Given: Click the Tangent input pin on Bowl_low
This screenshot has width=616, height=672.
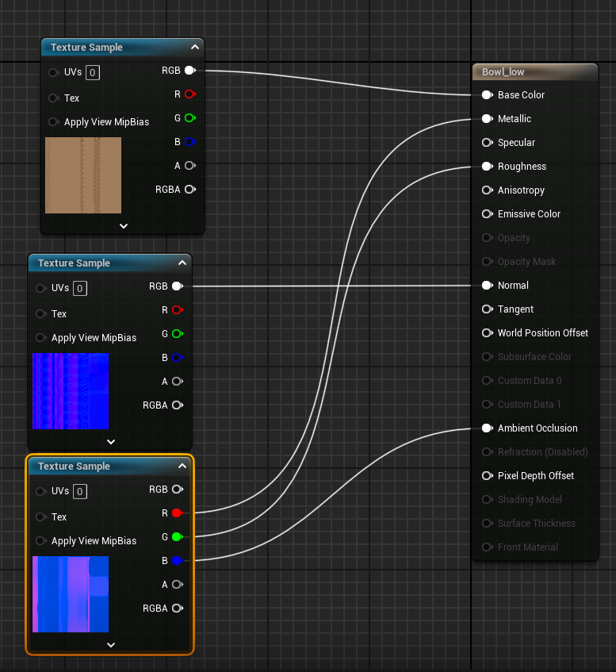Looking at the screenshot, I should 488,309.
